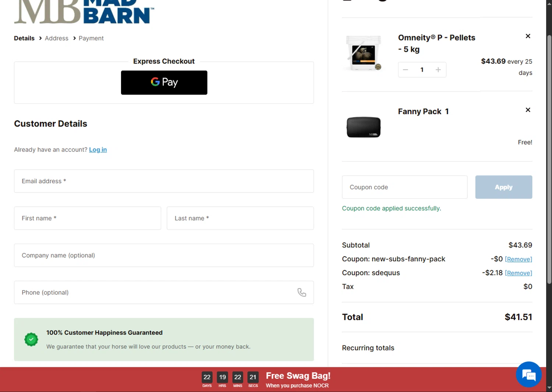Click the -$2.18 discount amount
This screenshot has height=392, width=552.
tap(492, 273)
